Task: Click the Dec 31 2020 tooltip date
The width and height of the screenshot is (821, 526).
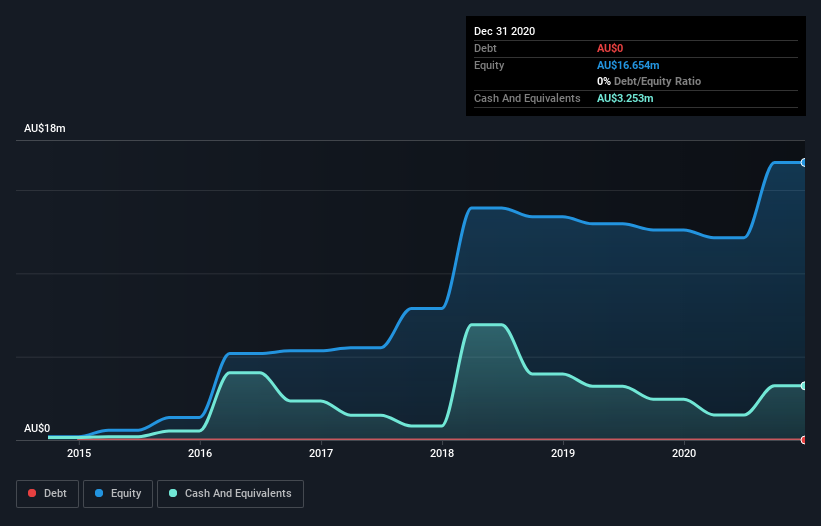Action: [504, 31]
